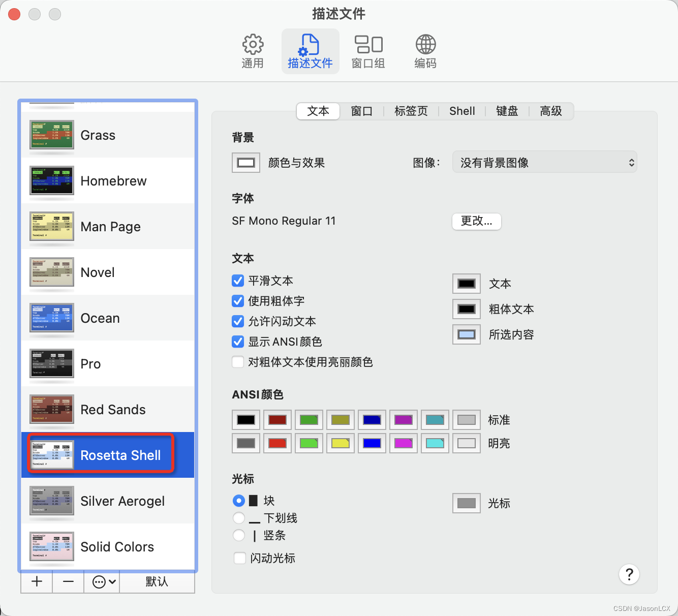
Task: Set selected profile as 默认
Action: tap(157, 581)
